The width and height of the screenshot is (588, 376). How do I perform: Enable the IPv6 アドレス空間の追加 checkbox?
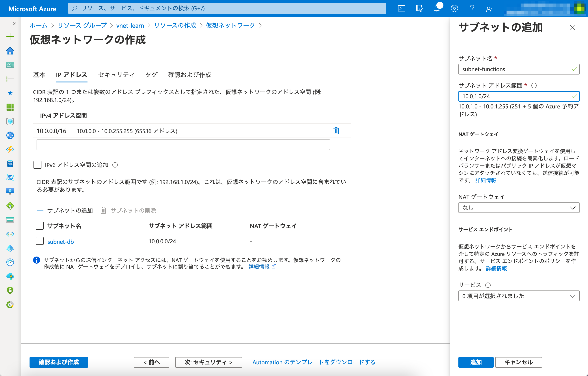click(x=37, y=165)
